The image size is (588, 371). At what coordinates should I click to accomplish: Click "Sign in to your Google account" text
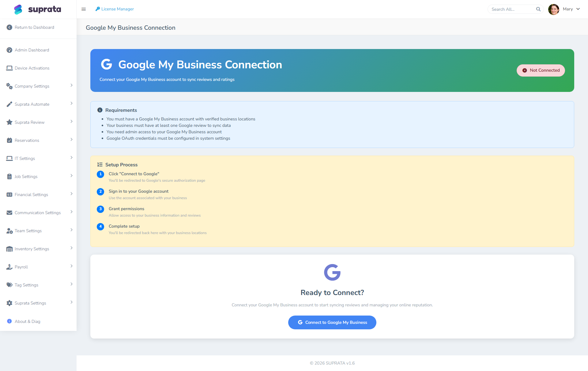click(138, 191)
